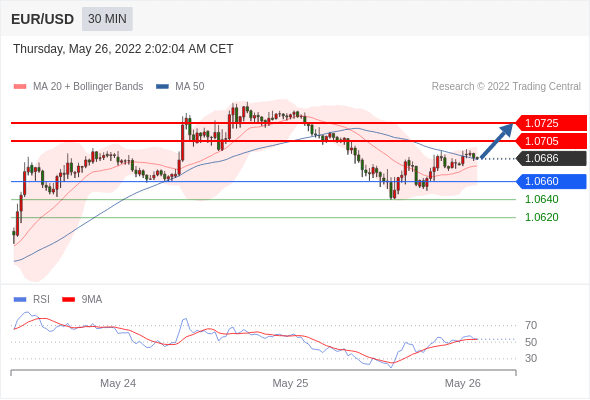The height and width of the screenshot is (400, 590).
Task: Click the 9MA red legend swatch
Action: [x=68, y=300]
